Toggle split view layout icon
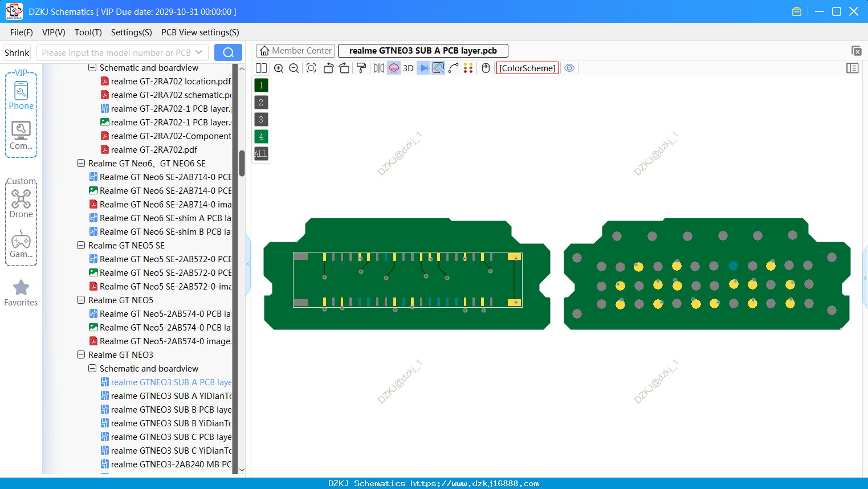 [x=261, y=68]
